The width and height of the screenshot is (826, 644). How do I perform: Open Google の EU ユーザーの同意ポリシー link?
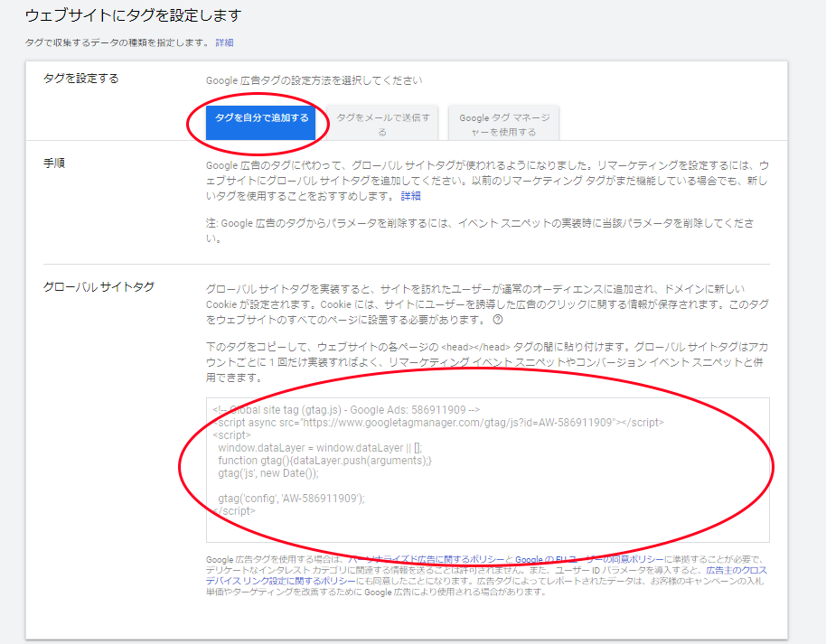click(x=589, y=559)
